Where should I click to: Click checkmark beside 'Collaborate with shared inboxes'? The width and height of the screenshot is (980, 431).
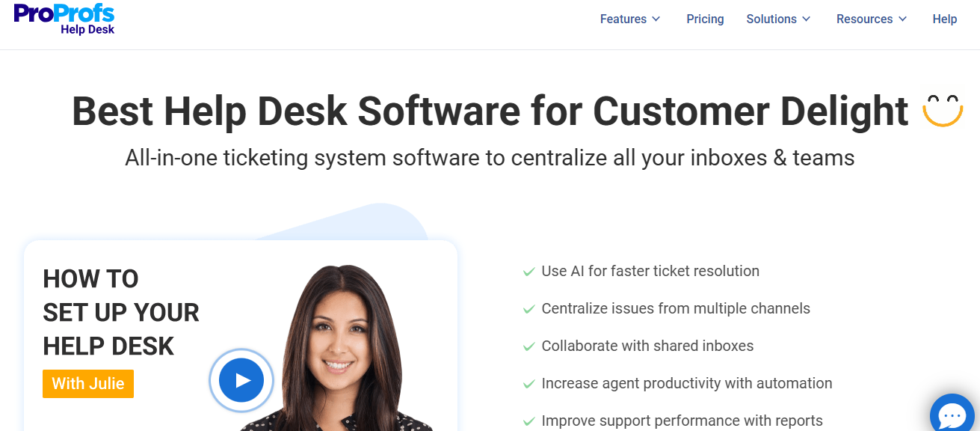[x=528, y=346]
